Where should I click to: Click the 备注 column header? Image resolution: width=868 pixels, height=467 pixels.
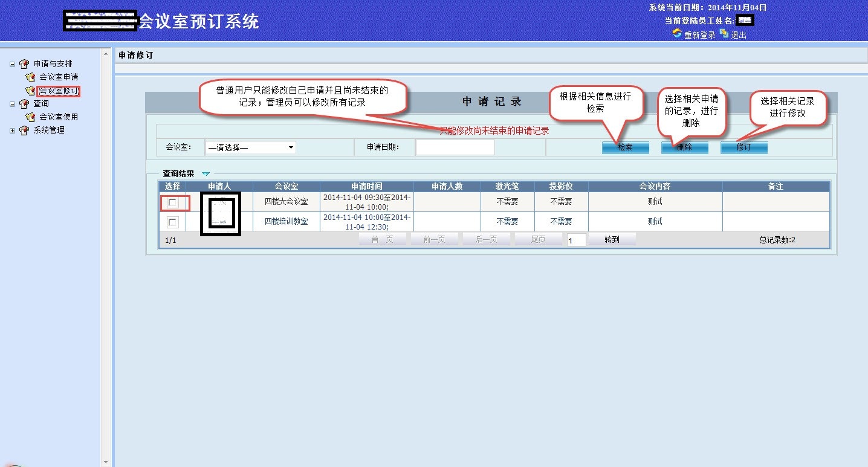[776, 187]
